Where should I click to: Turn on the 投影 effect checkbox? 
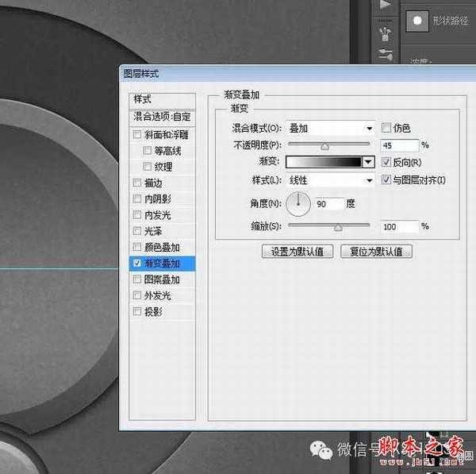coord(138,312)
